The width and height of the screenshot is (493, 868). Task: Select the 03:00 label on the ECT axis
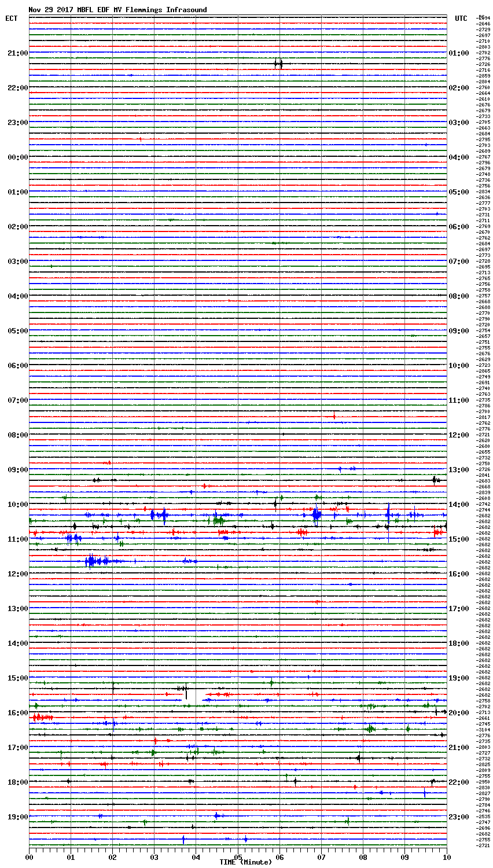click(17, 262)
